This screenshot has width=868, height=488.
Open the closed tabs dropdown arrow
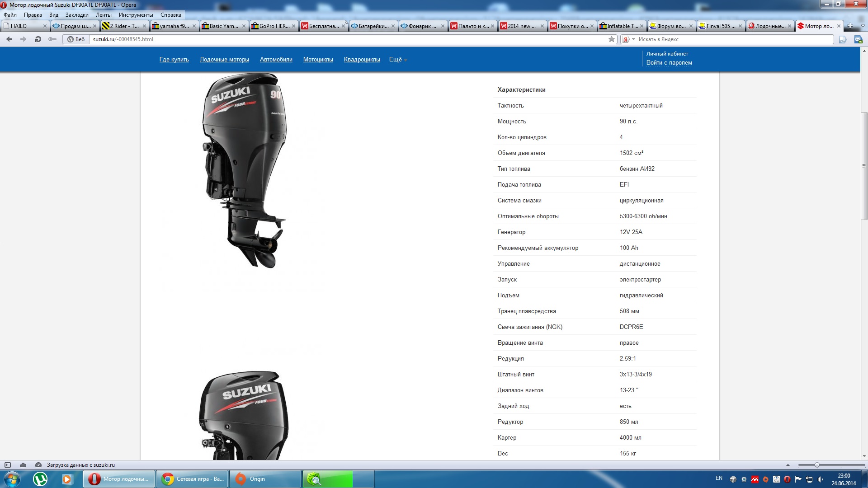pyautogui.click(x=863, y=26)
